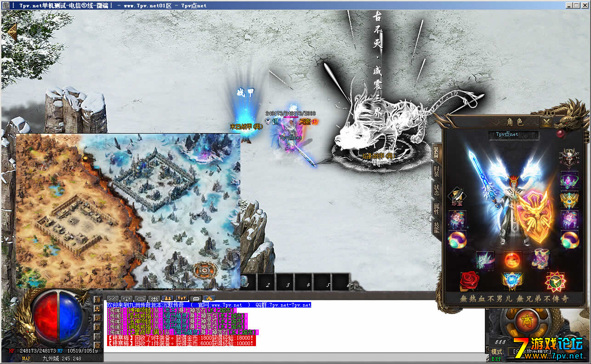Select the golden crest medal slot

pyautogui.click(x=569, y=200)
